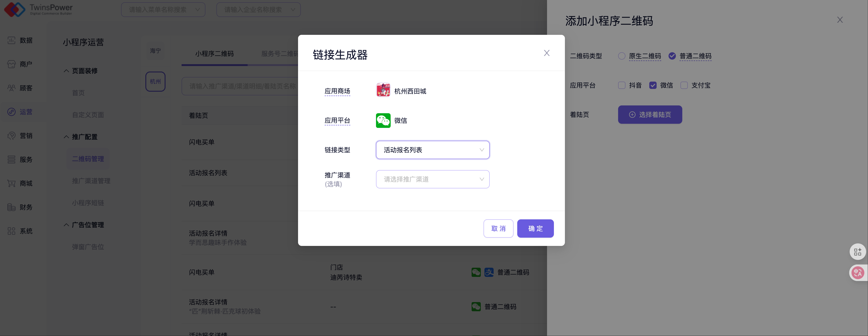The width and height of the screenshot is (868, 336).
Task: Click the translate floating icon
Action: 857,273
